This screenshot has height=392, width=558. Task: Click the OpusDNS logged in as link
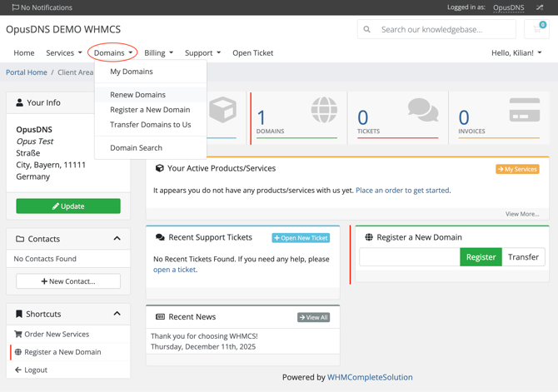509,7
